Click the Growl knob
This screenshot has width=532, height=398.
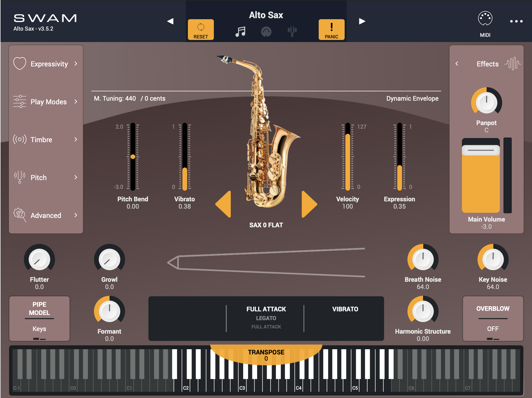(x=109, y=259)
